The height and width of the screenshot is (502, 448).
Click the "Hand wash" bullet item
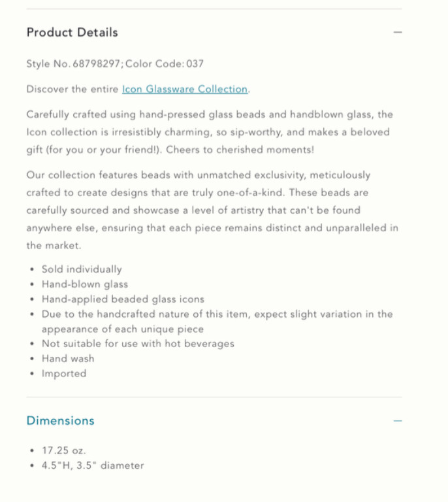point(68,359)
